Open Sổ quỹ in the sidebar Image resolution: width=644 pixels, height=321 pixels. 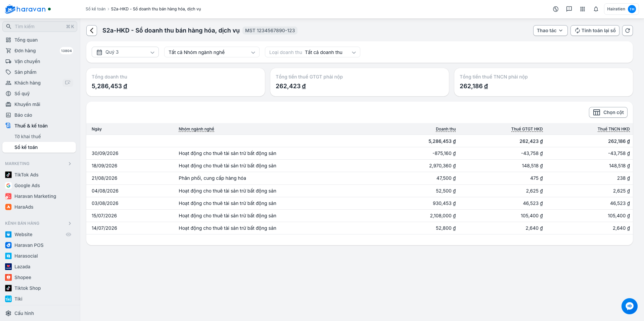pyautogui.click(x=22, y=94)
